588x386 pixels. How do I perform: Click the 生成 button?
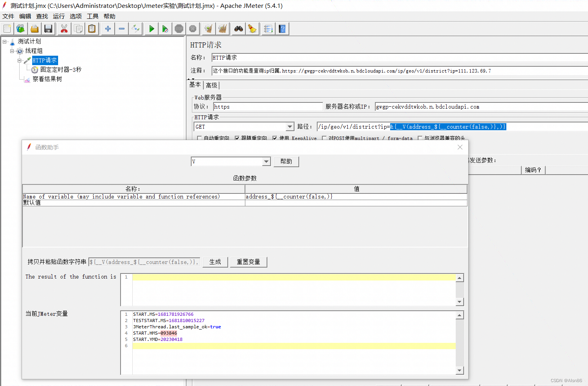click(215, 262)
